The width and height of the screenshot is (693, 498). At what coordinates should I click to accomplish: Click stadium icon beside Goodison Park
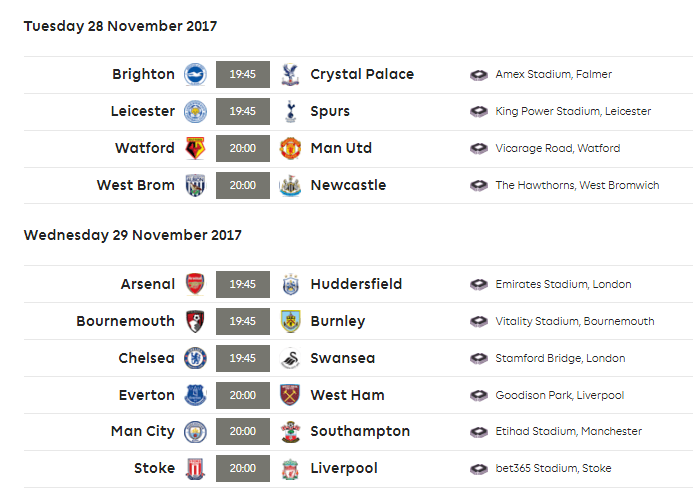click(479, 395)
